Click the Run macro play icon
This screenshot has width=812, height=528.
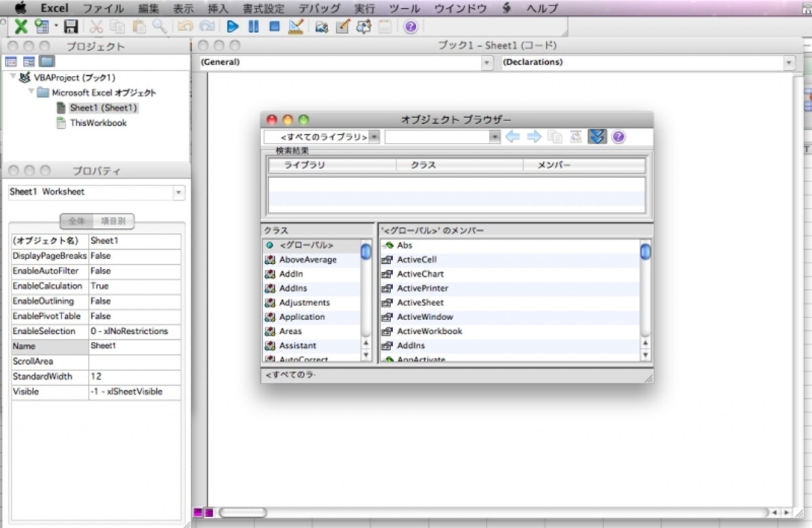coord(233,26)
